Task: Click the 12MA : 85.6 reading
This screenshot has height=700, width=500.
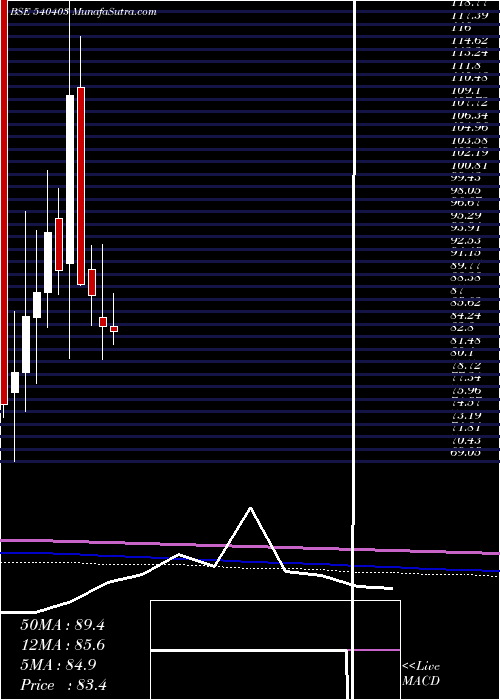Action: click(x=62, y=645)
